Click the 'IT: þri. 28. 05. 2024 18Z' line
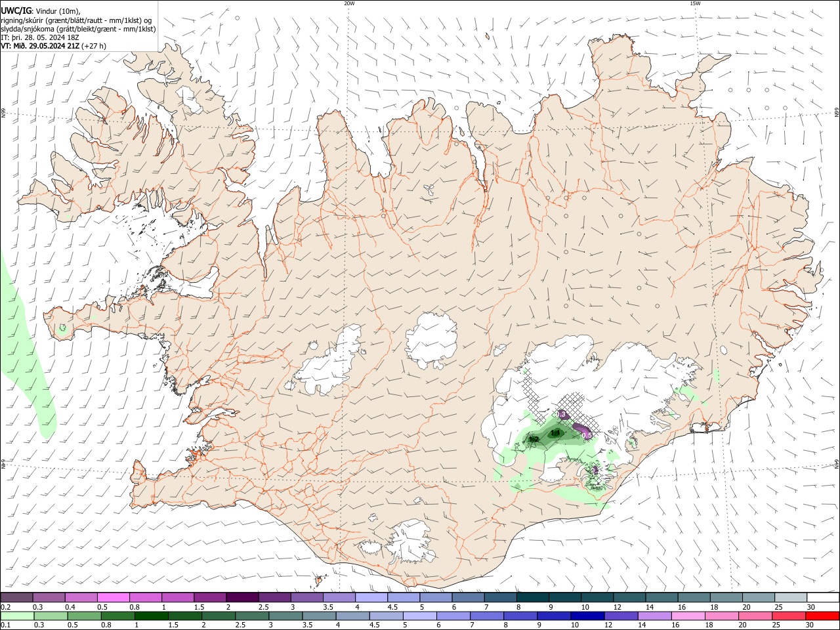 [40, 37]
